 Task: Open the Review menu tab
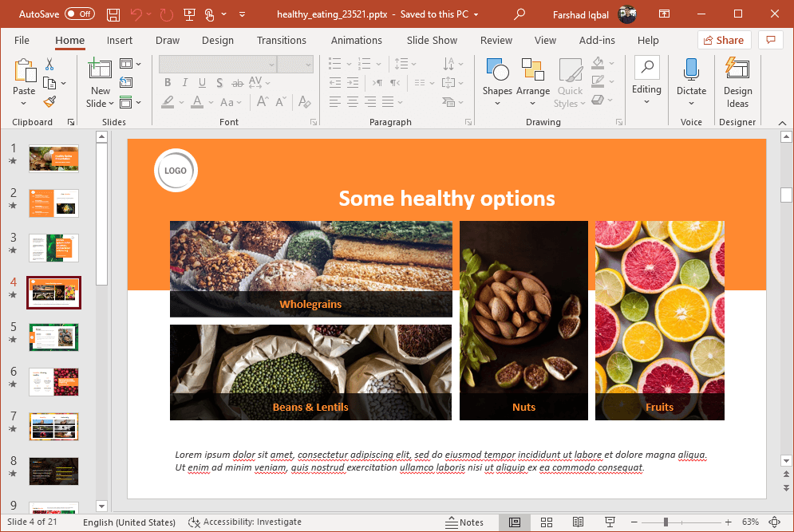pos(496,40)
